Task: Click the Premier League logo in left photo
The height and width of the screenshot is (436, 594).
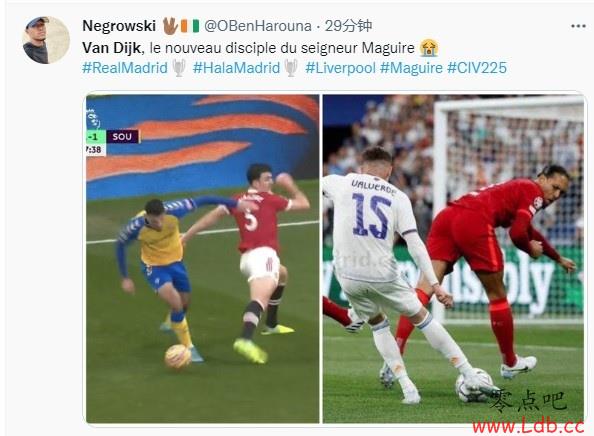Action: 93,119
